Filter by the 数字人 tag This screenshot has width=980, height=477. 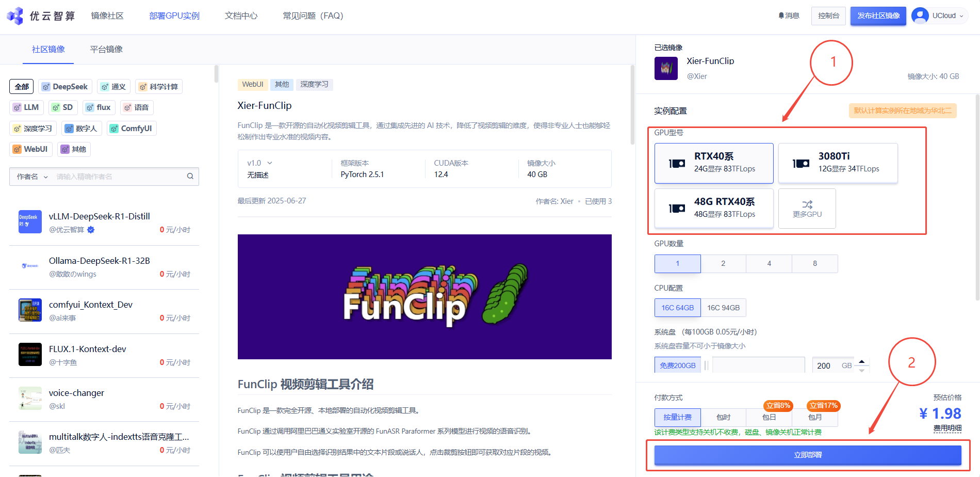[x=81, y=129]
